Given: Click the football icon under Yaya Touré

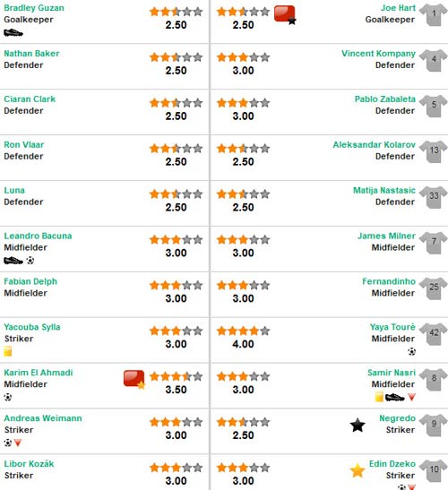Looking at the screenshot, I should (x=412, y=351).
